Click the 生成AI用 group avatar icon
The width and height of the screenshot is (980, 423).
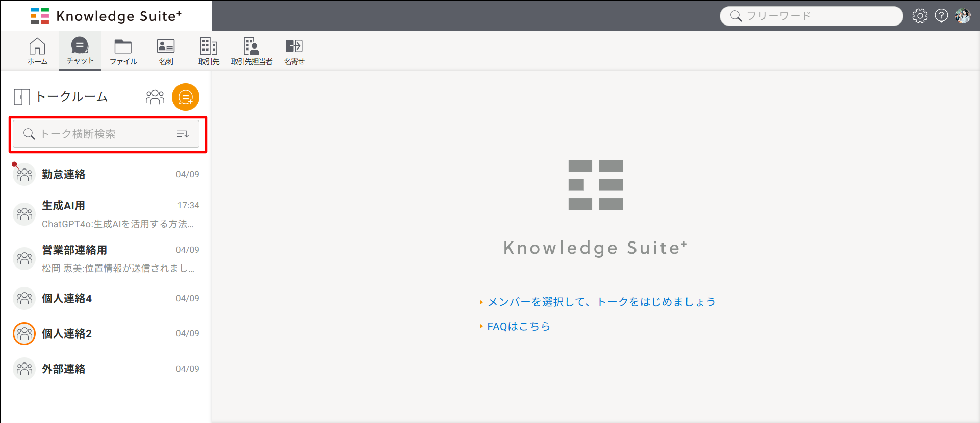tap(24, 214)
